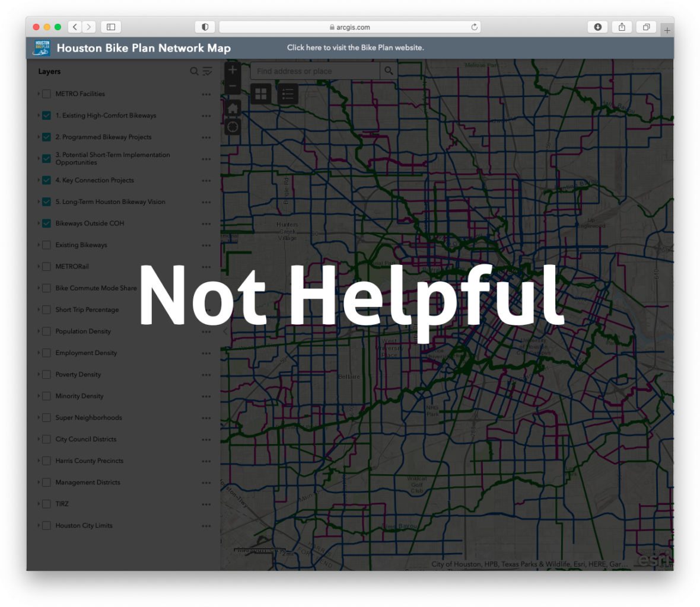Turn on the Poverty Density layer

tap(46, 375)
